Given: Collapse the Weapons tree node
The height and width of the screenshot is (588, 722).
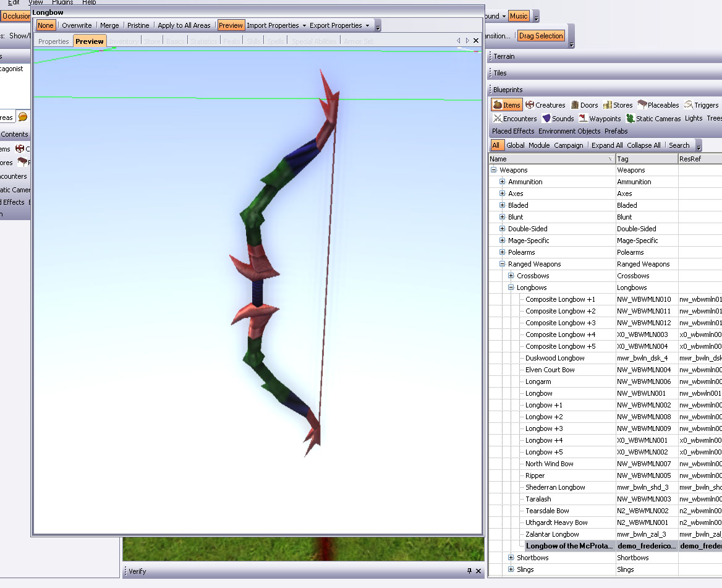Looking at the screenshot, I should coord(494,170).
